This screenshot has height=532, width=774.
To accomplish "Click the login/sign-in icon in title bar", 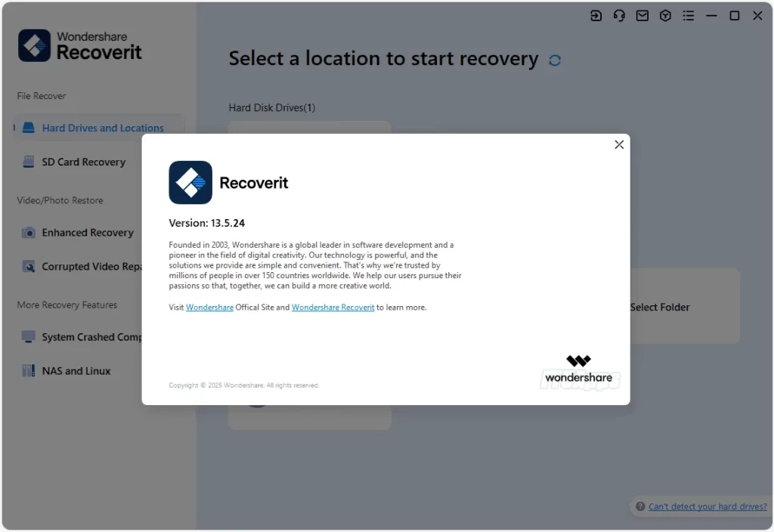I will click(596, 16).
